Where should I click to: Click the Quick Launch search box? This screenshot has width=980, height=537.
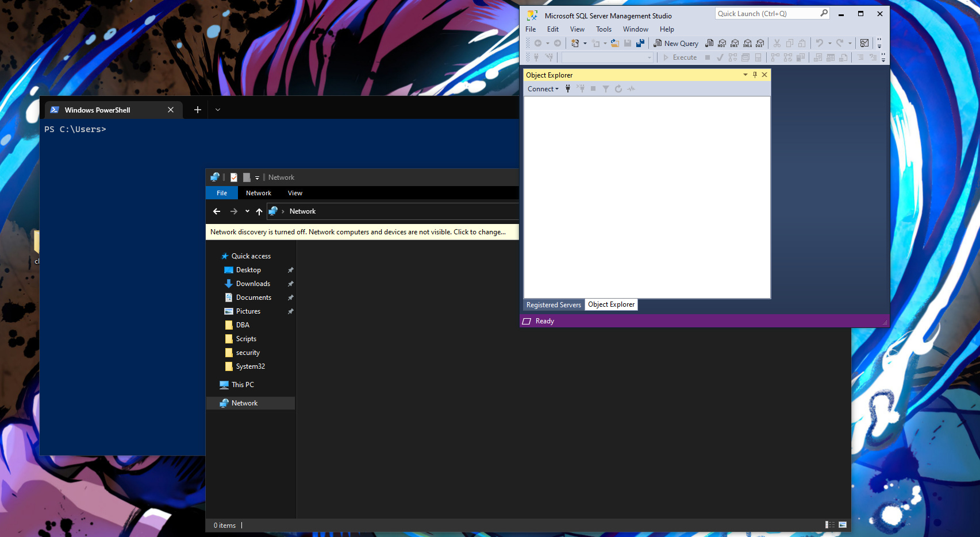pyautogui.click(x=770, y=13)
